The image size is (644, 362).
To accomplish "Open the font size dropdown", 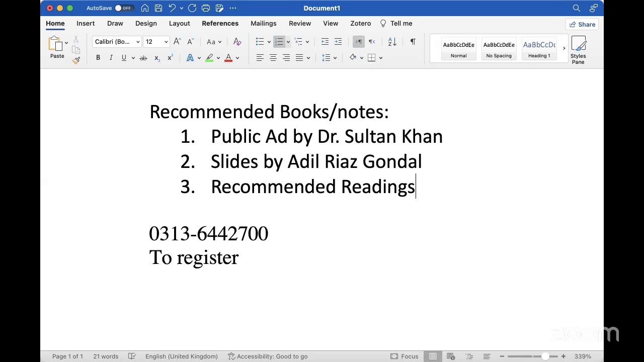I will pos(166,42).
